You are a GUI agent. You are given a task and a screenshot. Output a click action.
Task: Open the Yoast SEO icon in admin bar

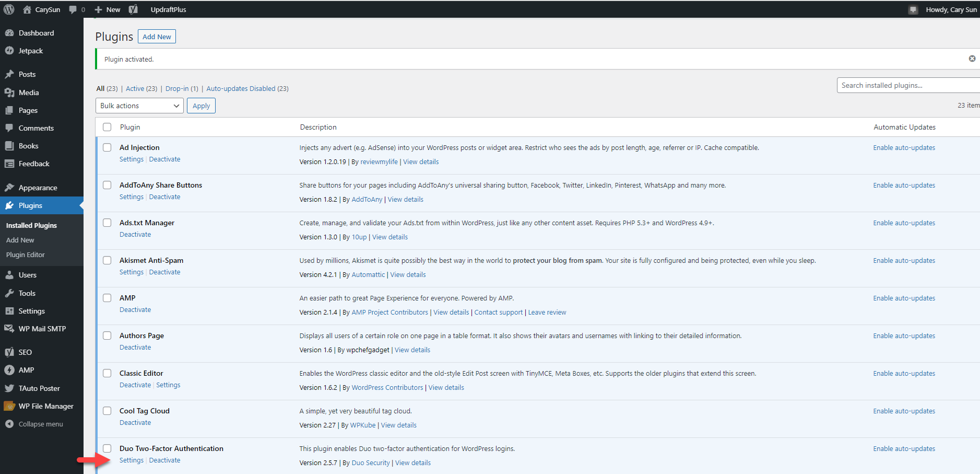pyautogui.click(x=133, y=9)
